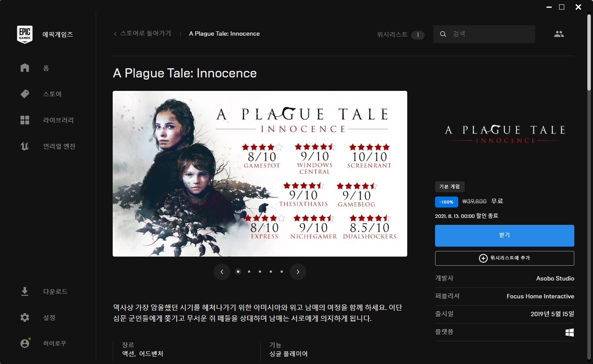This screenshot has width=593, height=364.
Task: Click the game review screenshot image
Action: pos(260,174)
